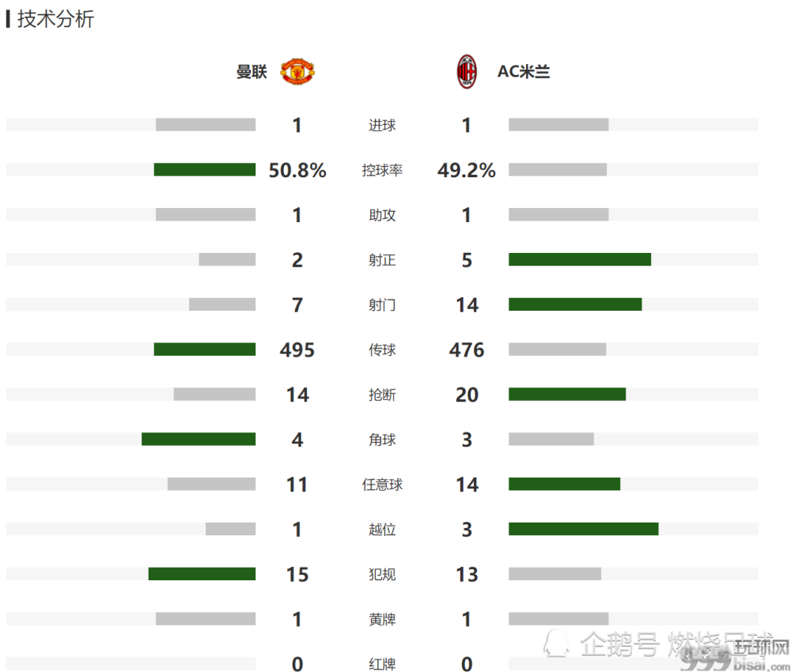Screen dimensions: 791x672
Task: Click the 进球 row label
Action: coord(382,125)
